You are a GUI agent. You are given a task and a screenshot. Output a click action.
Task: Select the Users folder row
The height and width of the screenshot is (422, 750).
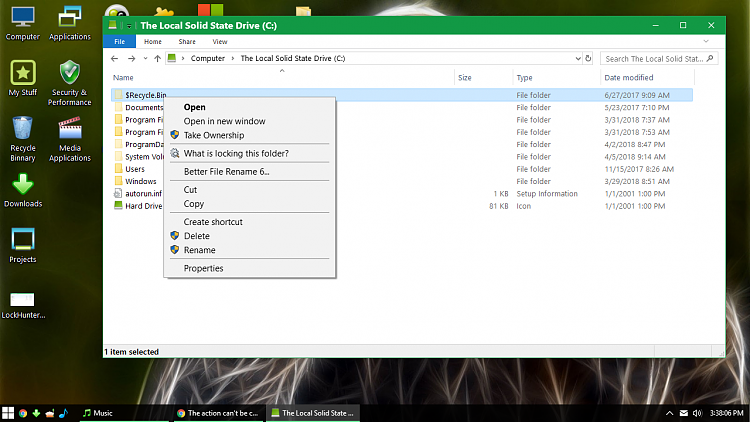pos(402,169)
